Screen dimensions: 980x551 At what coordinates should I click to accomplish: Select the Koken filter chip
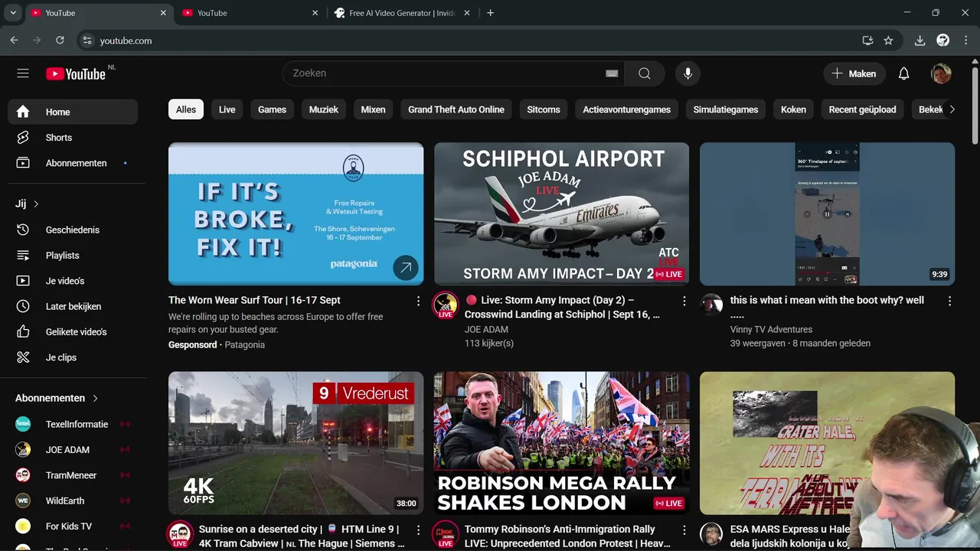pos(793,109)
